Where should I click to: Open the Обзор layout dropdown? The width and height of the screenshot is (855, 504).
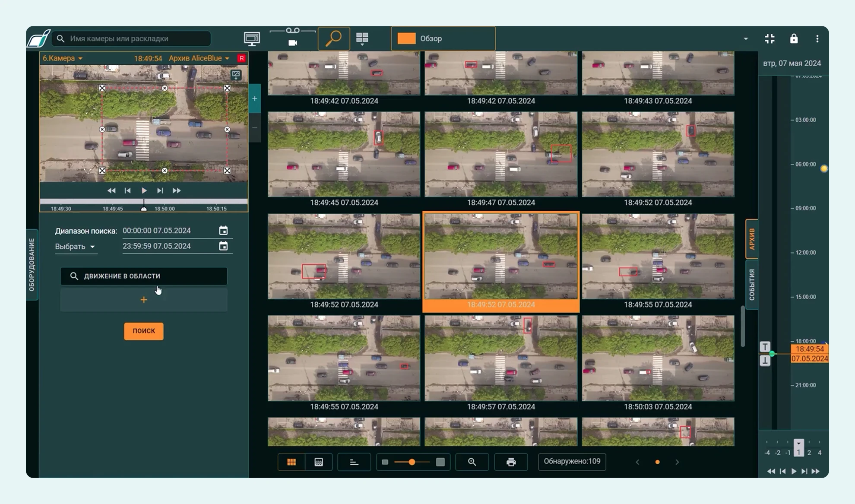(443, 38)
